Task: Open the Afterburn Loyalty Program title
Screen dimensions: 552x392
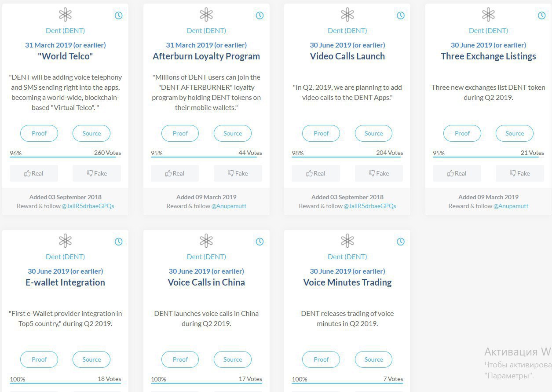Action: pyautogui.click(x=206, y=56)
